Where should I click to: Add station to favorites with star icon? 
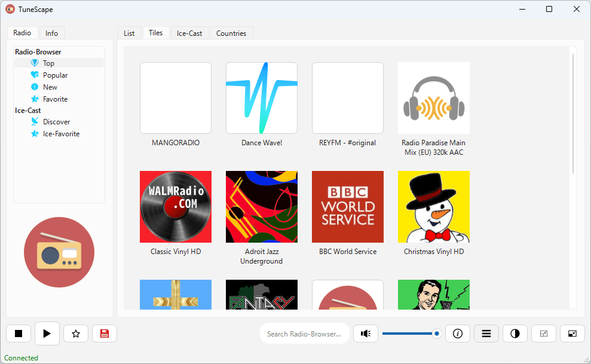[76, 334]
